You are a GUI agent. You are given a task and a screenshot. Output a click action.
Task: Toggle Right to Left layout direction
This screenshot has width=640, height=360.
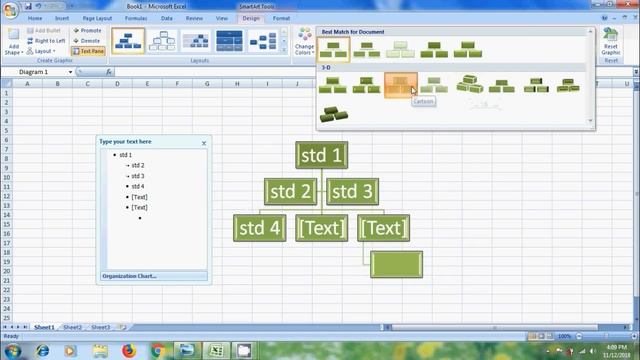(x=46, y=41)
